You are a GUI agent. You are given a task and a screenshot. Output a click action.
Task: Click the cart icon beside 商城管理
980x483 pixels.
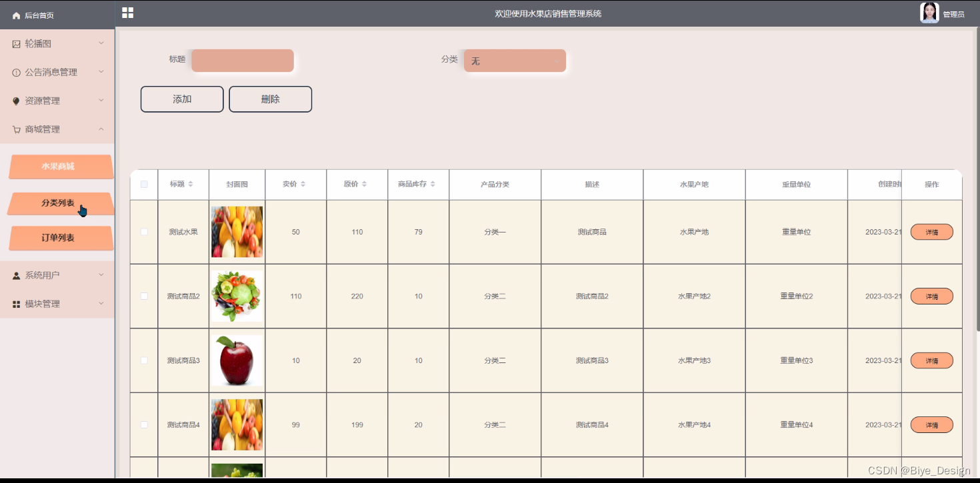click(16, 130)
